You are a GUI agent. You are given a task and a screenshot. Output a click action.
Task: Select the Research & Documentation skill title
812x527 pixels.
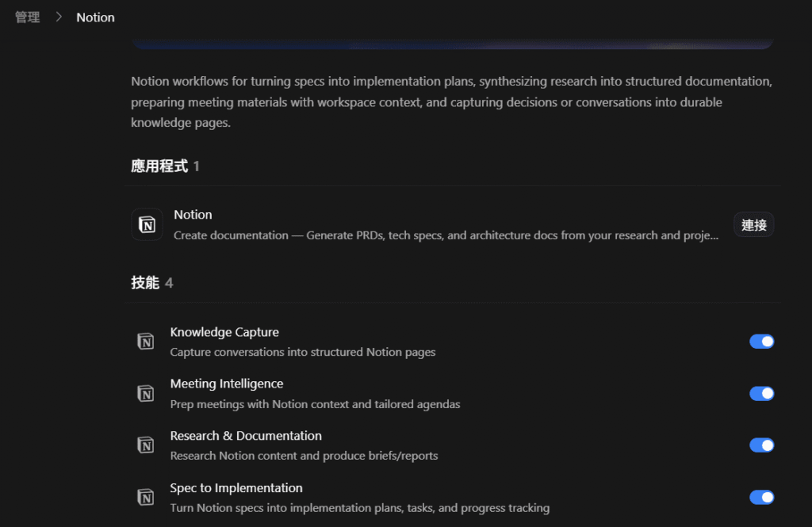coord(246,435)
